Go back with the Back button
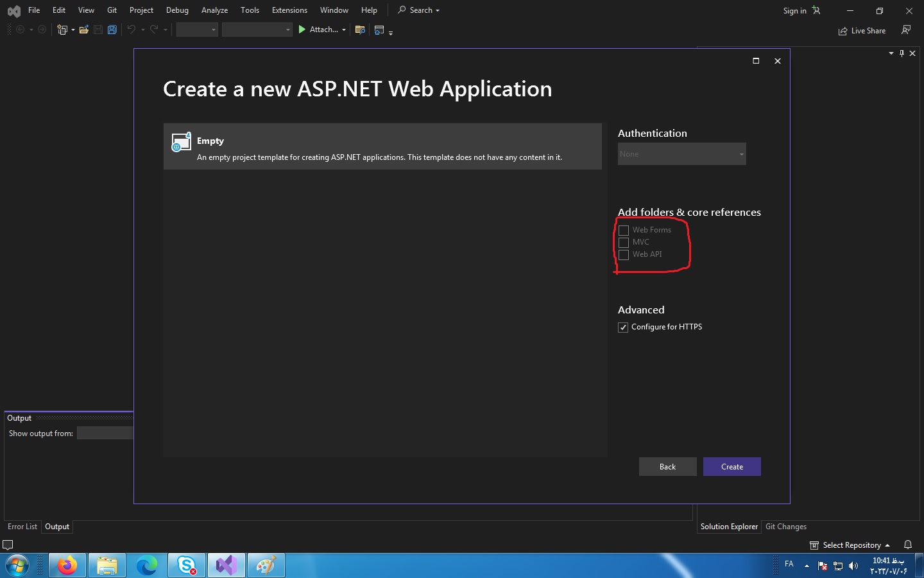 point(667,467)
